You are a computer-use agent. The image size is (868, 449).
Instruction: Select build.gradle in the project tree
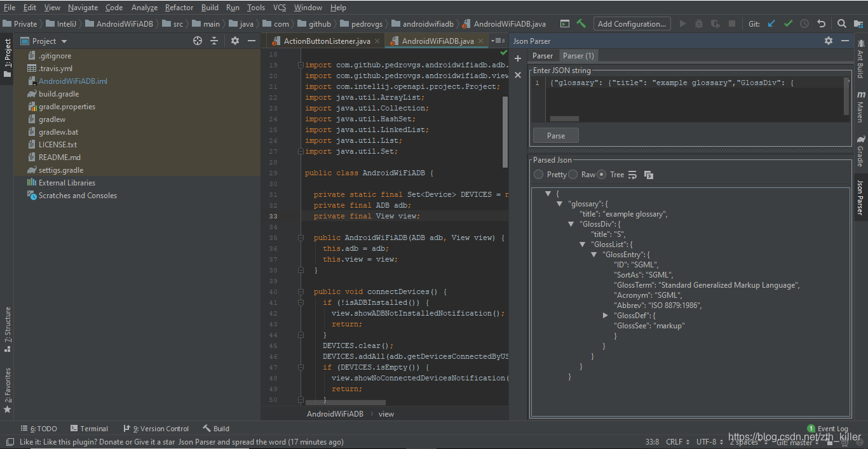pos(58,94)
